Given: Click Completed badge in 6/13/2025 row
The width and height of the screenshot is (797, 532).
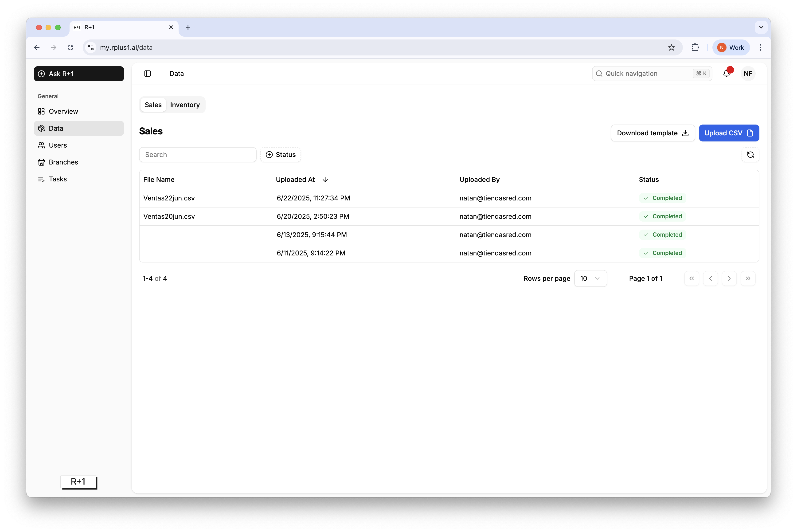Looking at the screenshot, I should [662, 235].
